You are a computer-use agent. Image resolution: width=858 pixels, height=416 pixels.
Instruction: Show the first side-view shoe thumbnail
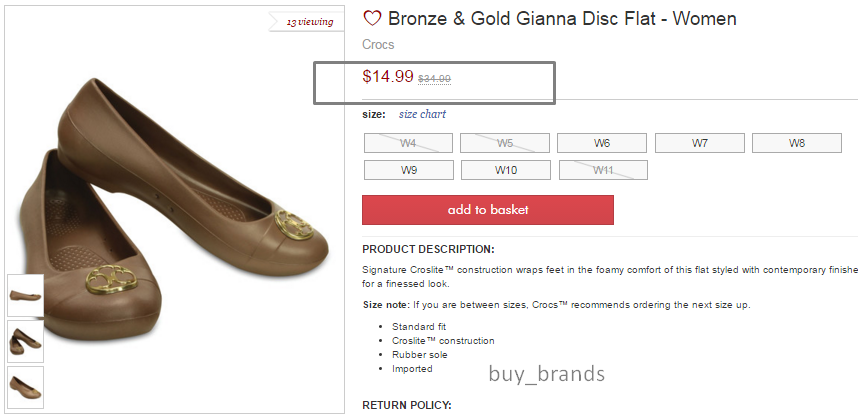click(x=25, y=296)
